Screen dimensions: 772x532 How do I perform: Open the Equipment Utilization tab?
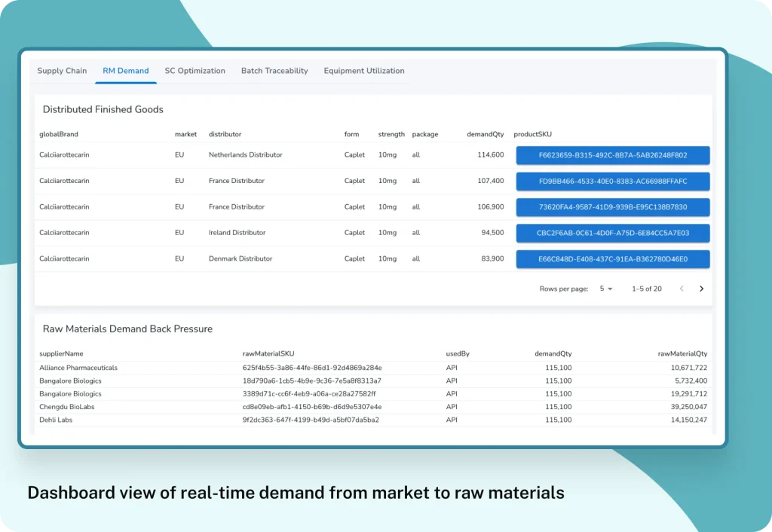click(x=364, y=71)
